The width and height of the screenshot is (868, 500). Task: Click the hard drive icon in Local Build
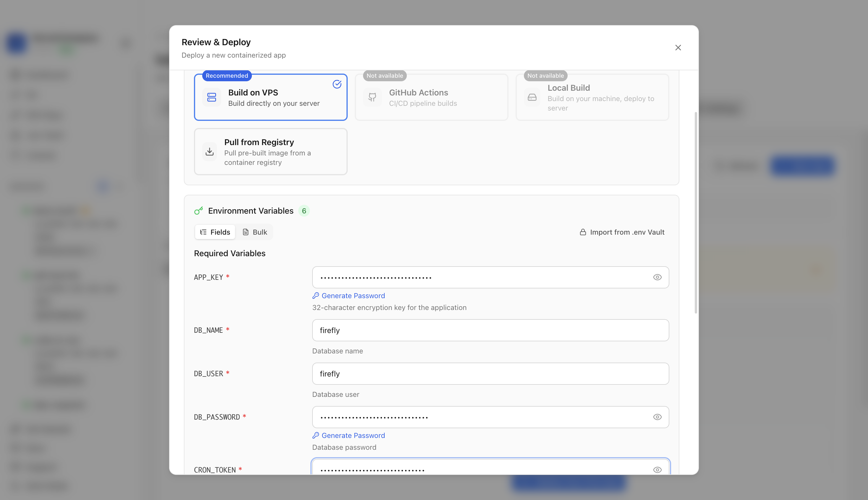(532, 98)
